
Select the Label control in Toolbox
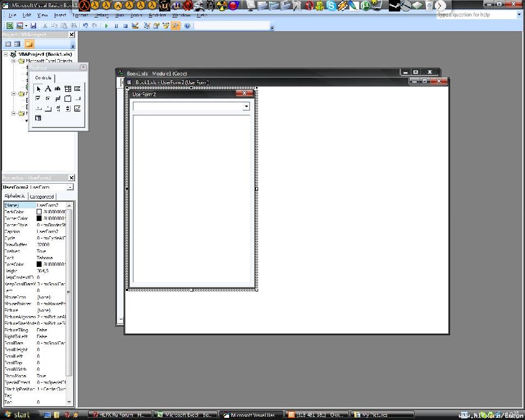(x=48, y=89)
